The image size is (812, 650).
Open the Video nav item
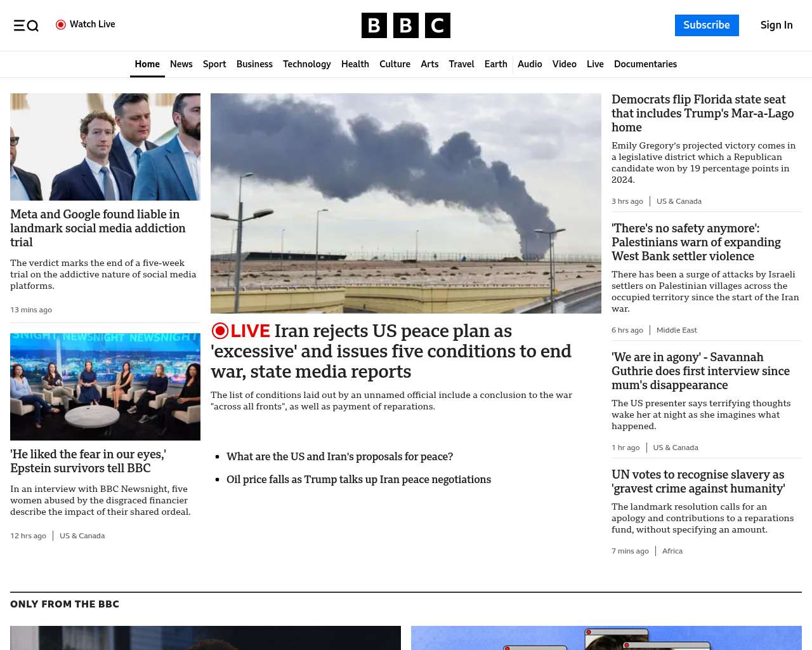pos(565,64)
